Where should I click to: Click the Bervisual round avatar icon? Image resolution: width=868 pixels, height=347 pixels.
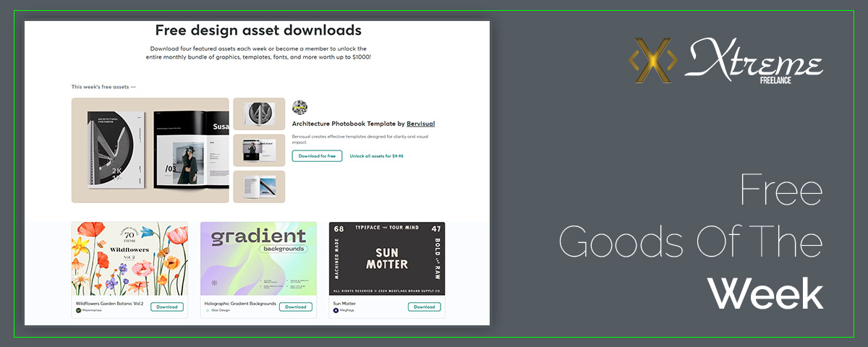point(299,107)
